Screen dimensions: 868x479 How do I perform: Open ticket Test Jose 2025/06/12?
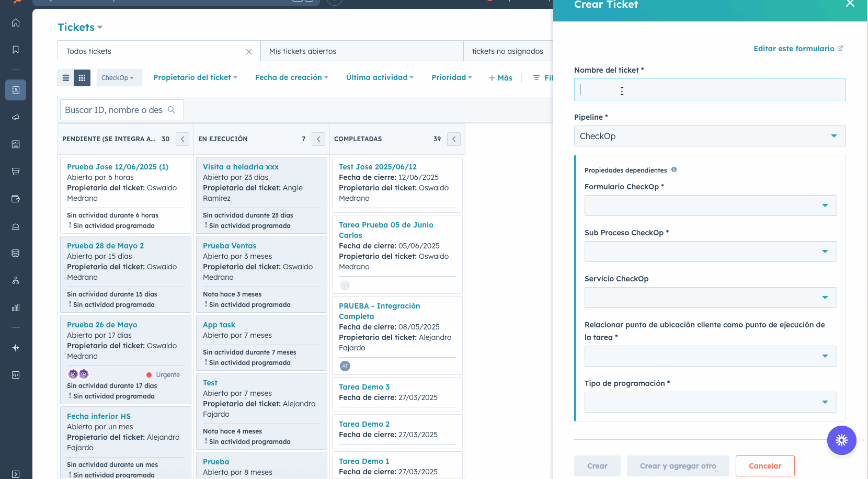click(378, 167)
